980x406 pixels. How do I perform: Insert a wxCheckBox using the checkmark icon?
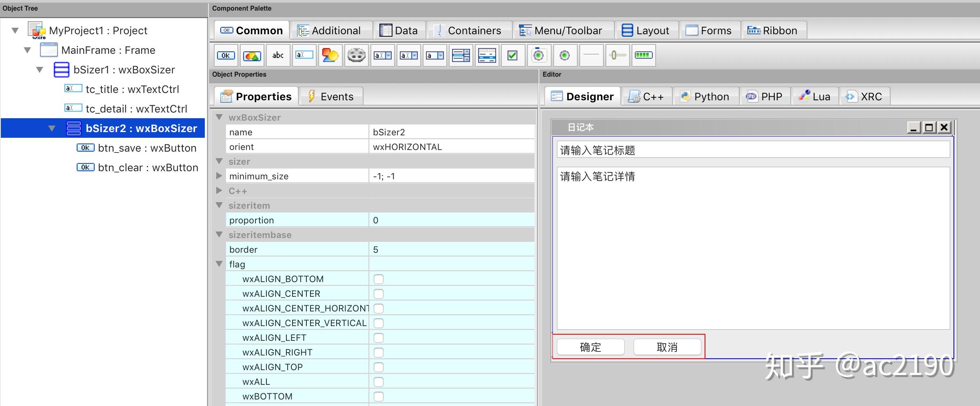tap(513, 55)
